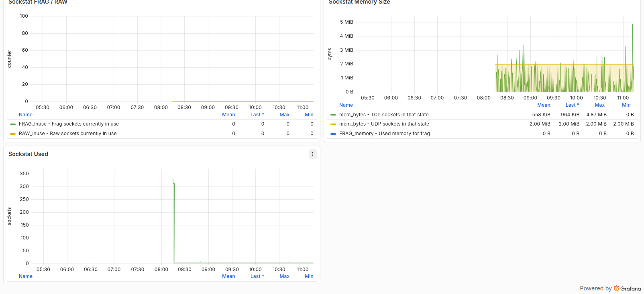The height and width of the screenshot is (294, 644).
Task: Click the Sockstat Memory Size panel title
Action: point(359,2)
